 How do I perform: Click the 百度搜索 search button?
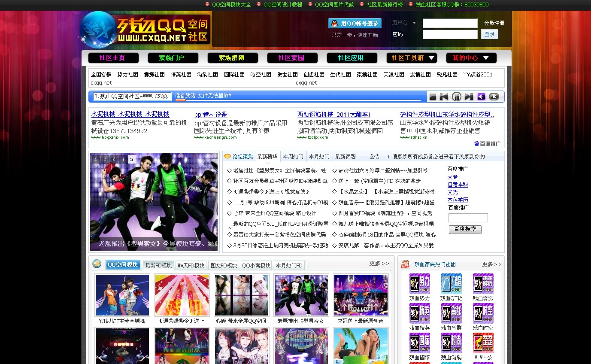click(x=465, y=229)
